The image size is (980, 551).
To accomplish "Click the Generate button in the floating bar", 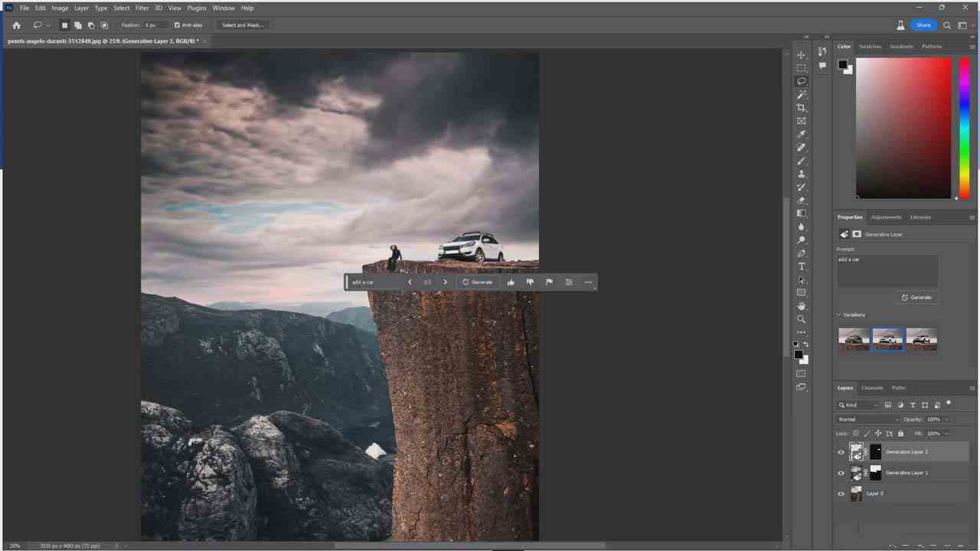I will (x=477, y=282).
